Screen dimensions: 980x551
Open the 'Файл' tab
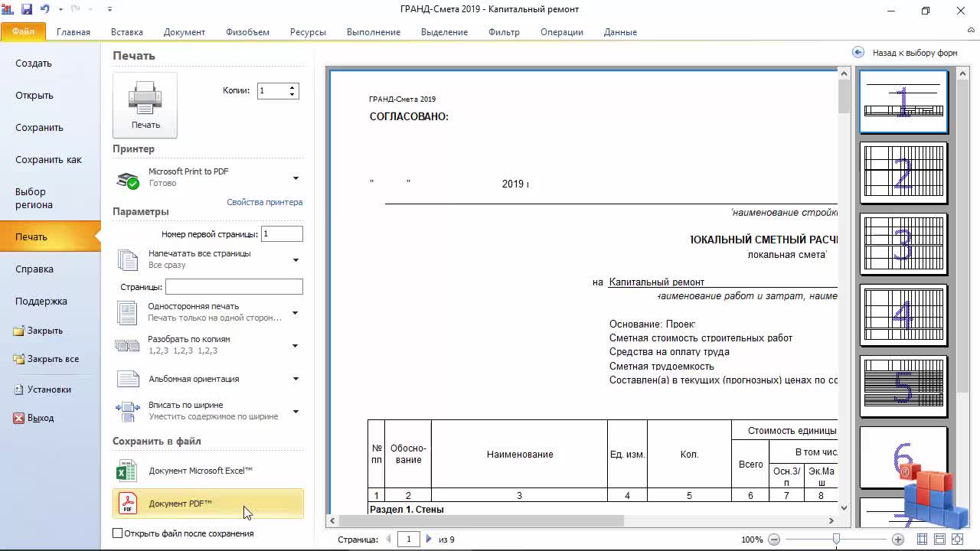coord(23,31)
